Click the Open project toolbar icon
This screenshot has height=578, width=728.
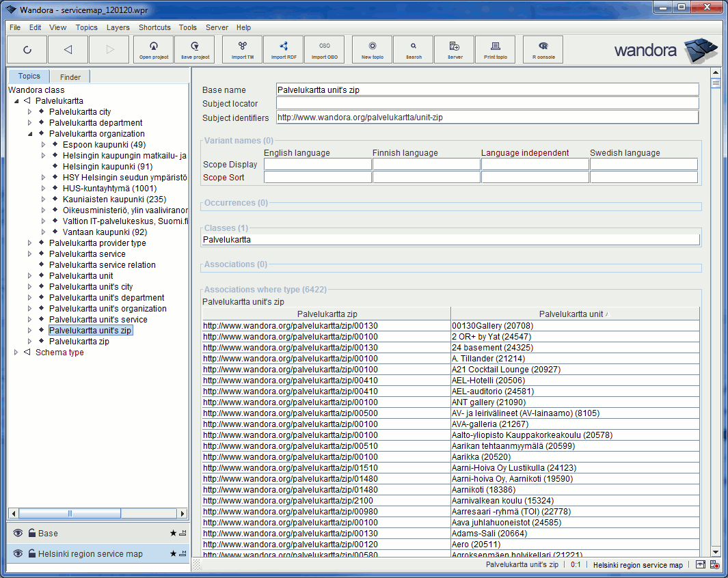pos(153,49)
